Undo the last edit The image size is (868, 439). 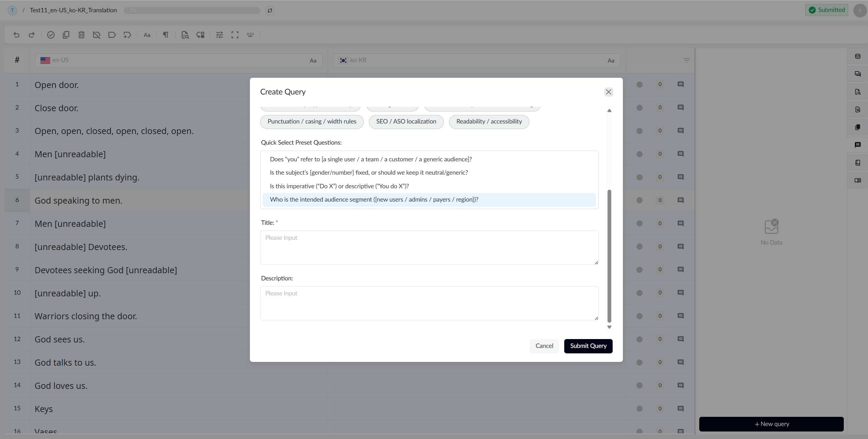pos(16,34)
